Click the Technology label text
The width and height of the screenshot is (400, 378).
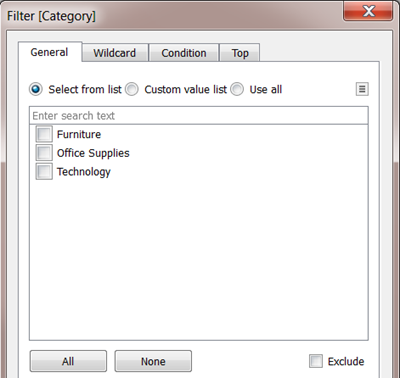pyautogui.click(x=84, y=172)
